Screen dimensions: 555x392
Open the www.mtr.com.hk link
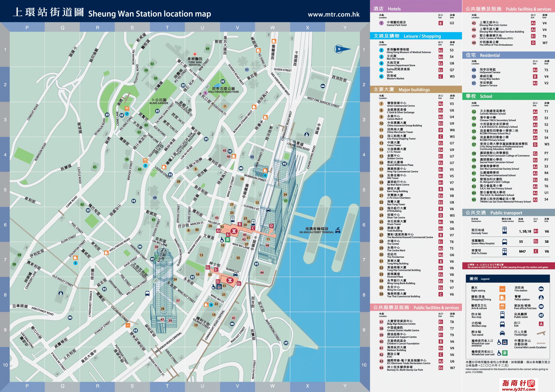tap(334, 14)
